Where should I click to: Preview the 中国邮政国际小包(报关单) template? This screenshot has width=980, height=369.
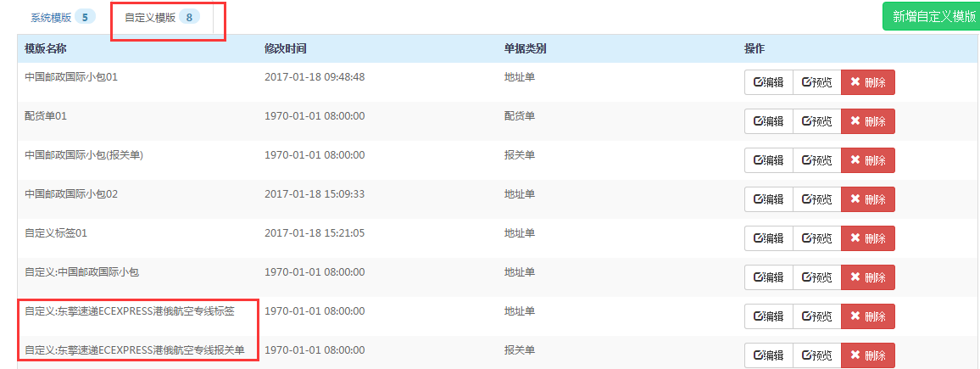816,160
